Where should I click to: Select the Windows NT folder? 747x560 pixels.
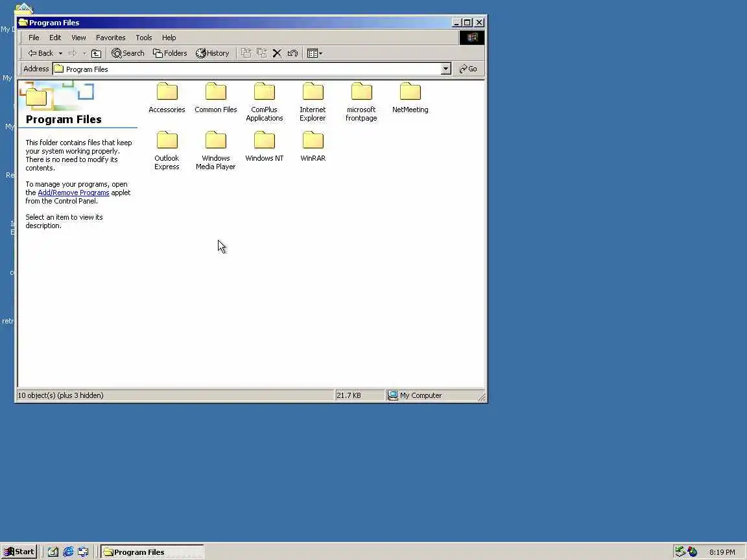pyautogui.click(x=265, y=146)
